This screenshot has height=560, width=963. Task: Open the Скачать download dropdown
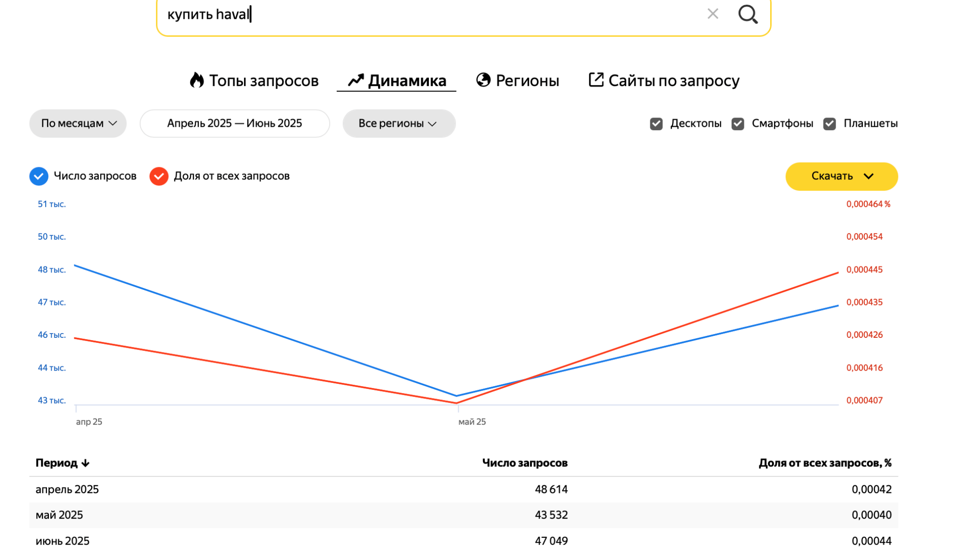coord(842,176)
